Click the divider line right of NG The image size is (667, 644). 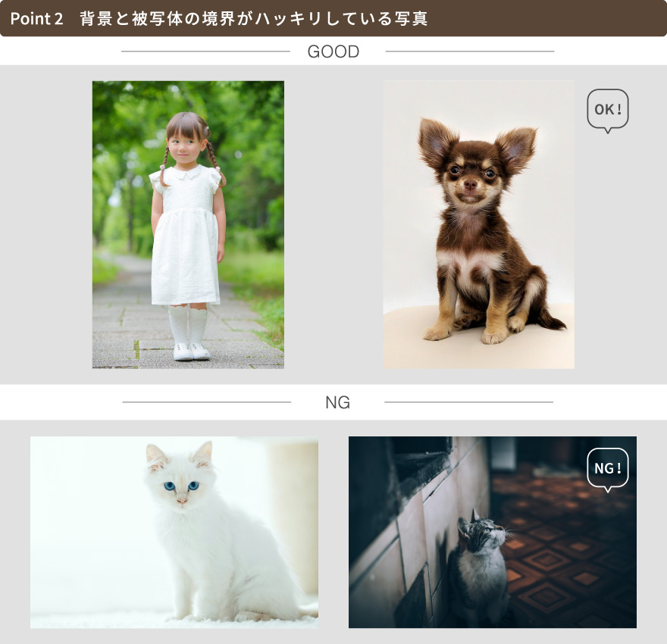point(470,402)
